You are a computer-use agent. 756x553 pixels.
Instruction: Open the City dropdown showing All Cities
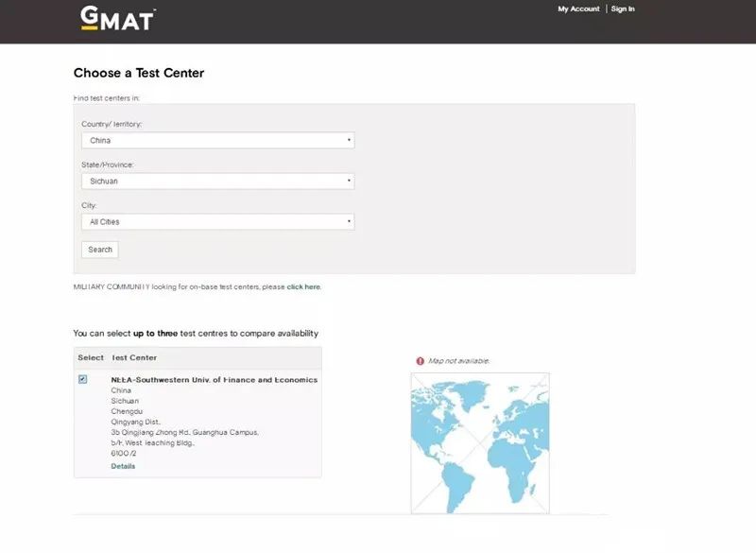(218, 222)
